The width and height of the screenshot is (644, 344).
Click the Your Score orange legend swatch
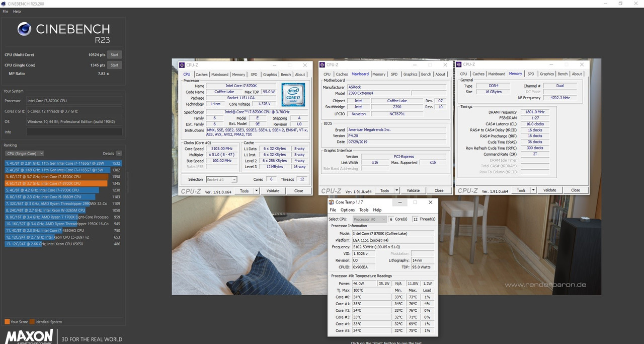click(x=7, y=322)
